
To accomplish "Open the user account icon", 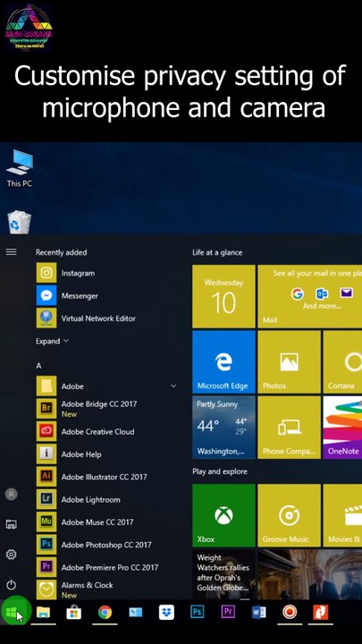I will pyautogui.click(x=11, y=494).
